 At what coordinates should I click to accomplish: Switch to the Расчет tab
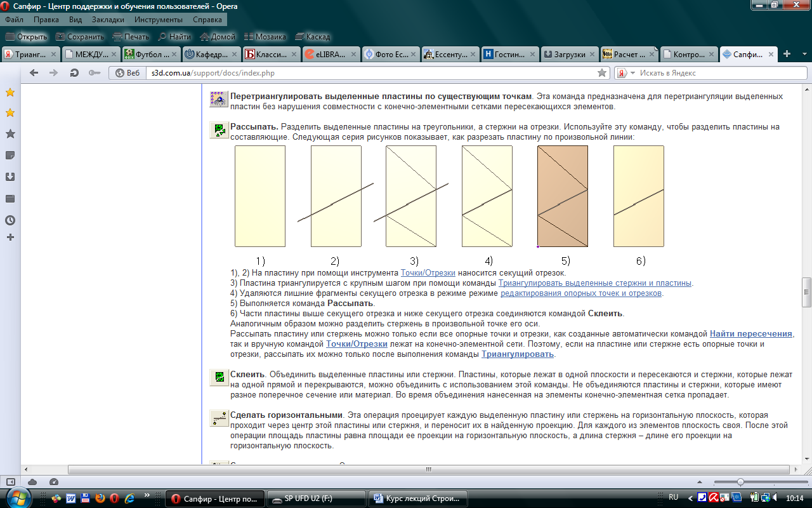click(x=629, y=54)
